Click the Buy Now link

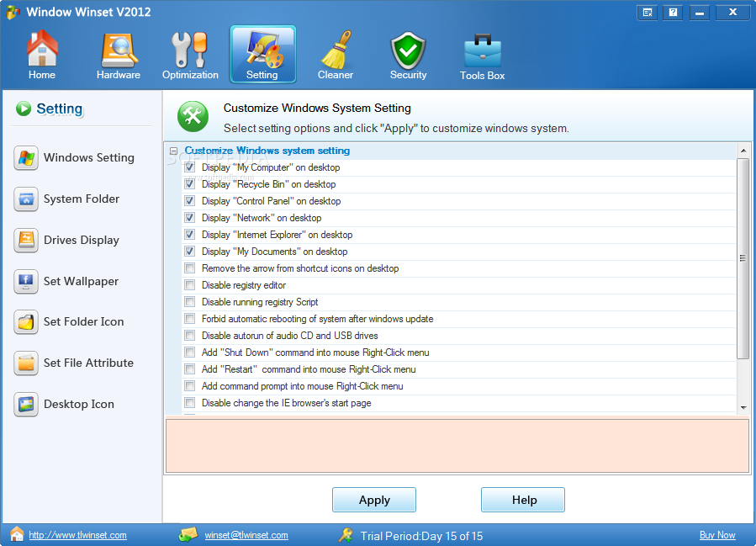(717, 535)
